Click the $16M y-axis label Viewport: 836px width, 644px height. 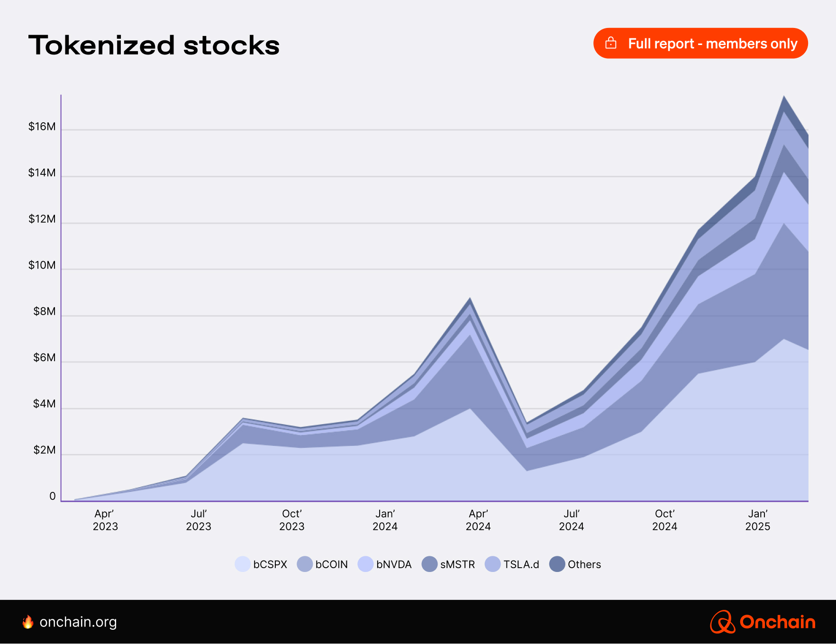pos(42,127)
